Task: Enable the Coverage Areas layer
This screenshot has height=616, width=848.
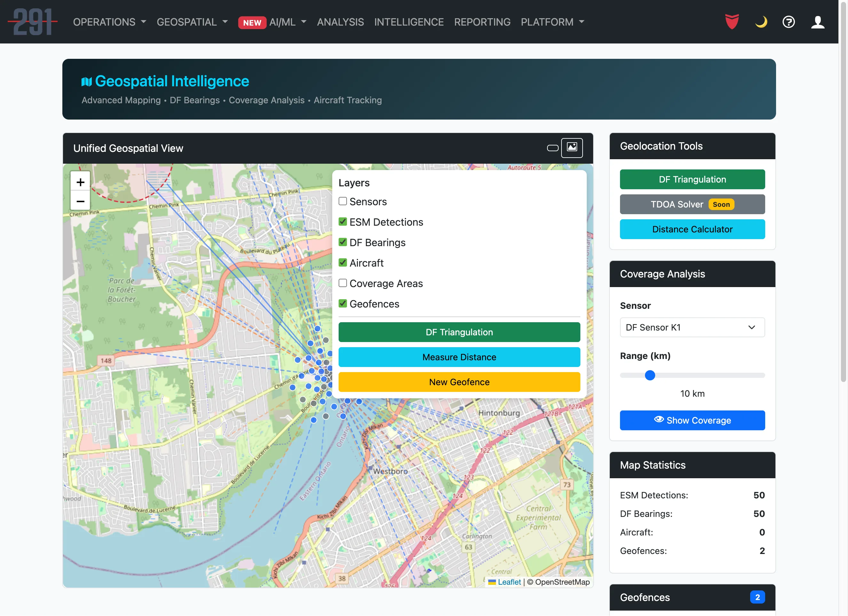Action: pyautogui.click(x=342, y=283)
